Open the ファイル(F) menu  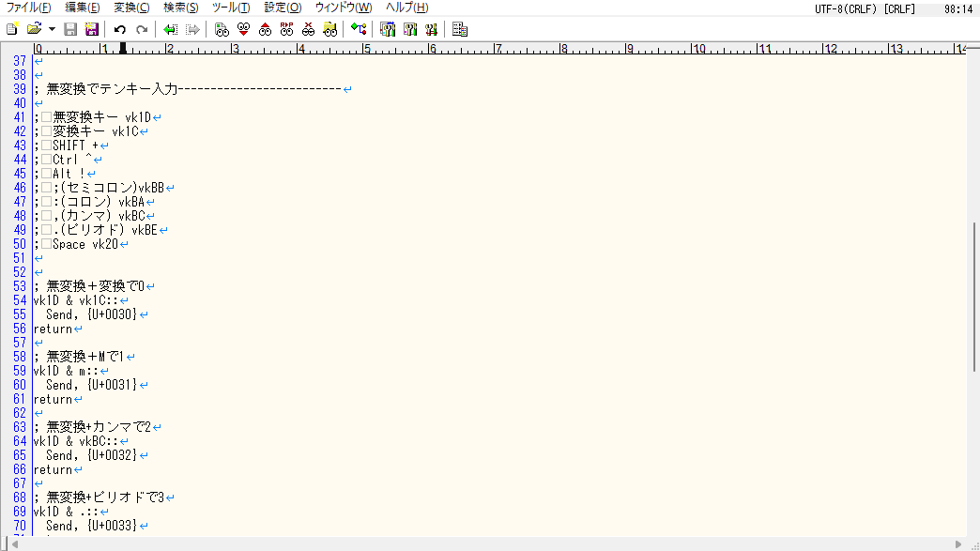coord(28,8)
